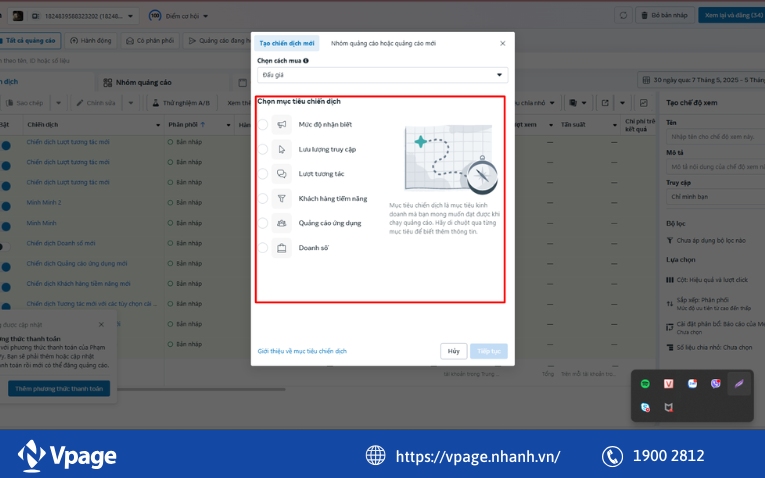This screenshot has width=765, height=478.
Task: Switch to Tạo chiến dịch mới tab
Action: [287, 43]
